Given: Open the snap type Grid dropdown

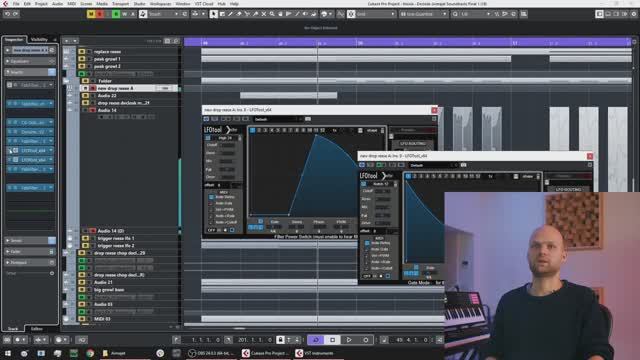Looking at the screenshot, I should [x=376, y=14].
